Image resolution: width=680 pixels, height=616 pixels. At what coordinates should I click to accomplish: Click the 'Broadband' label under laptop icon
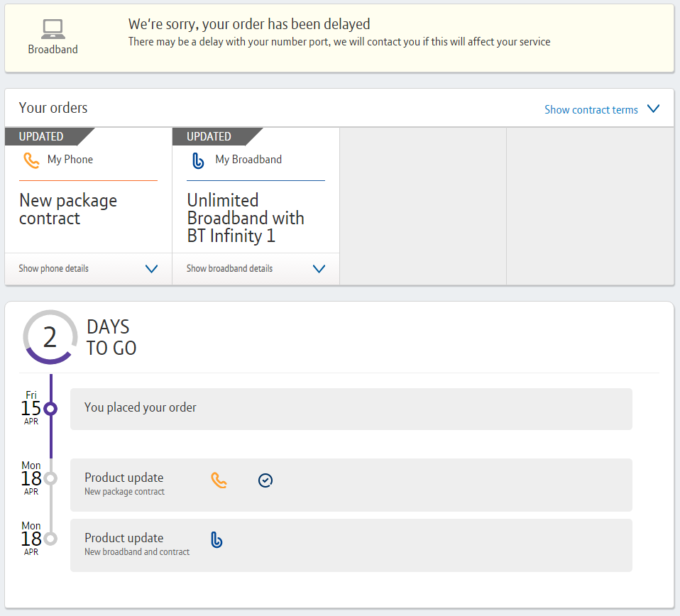53,50
